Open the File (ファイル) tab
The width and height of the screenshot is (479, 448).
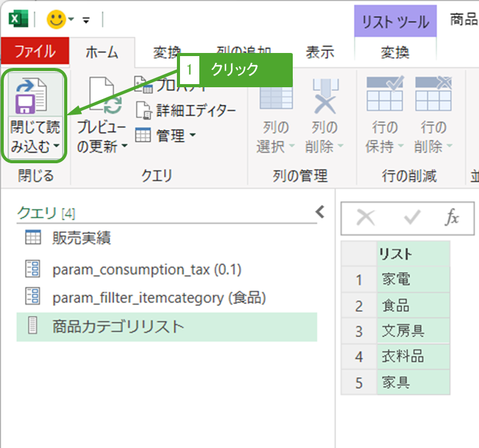34,51
